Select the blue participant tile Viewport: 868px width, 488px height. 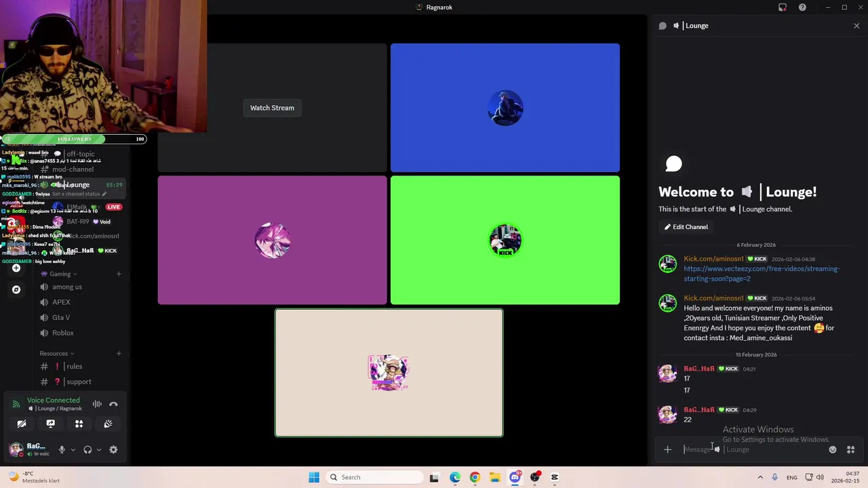tap(505, 108)
